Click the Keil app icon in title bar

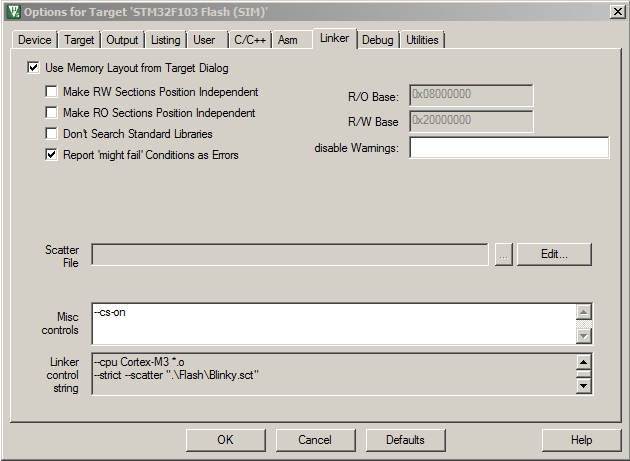(13, 11)
